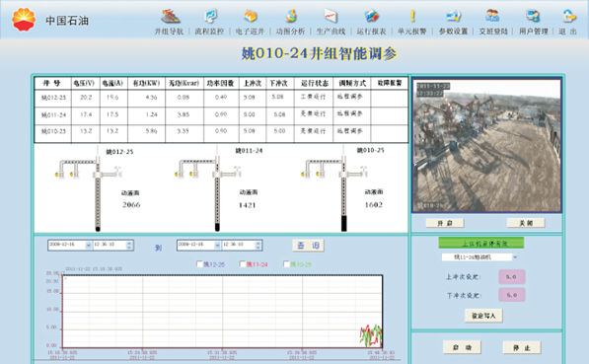The width and height of the screenshot is (589, 364).
Task: Open the 井组导航 well group navigation icon
Action: [170, 16]
